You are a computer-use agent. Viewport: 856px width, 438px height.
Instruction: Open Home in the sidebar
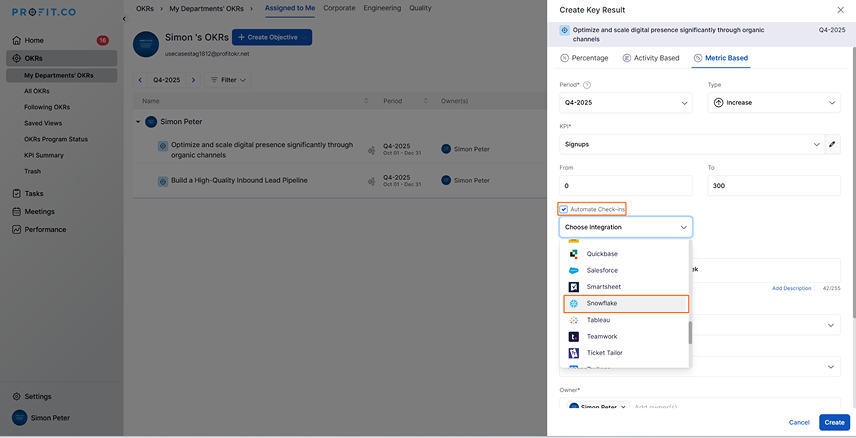pyautogui.click(x=34, y=40)
